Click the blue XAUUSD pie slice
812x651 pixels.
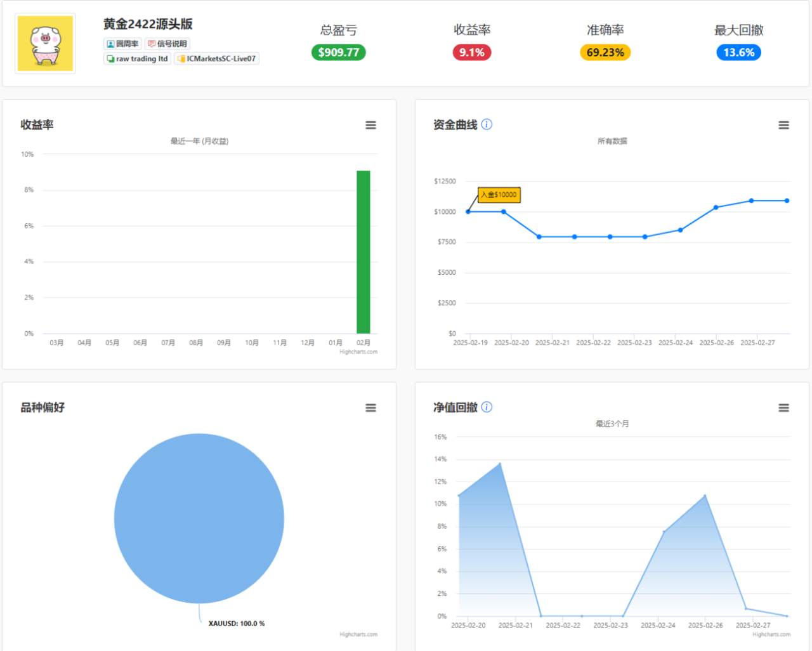(199, 518)
